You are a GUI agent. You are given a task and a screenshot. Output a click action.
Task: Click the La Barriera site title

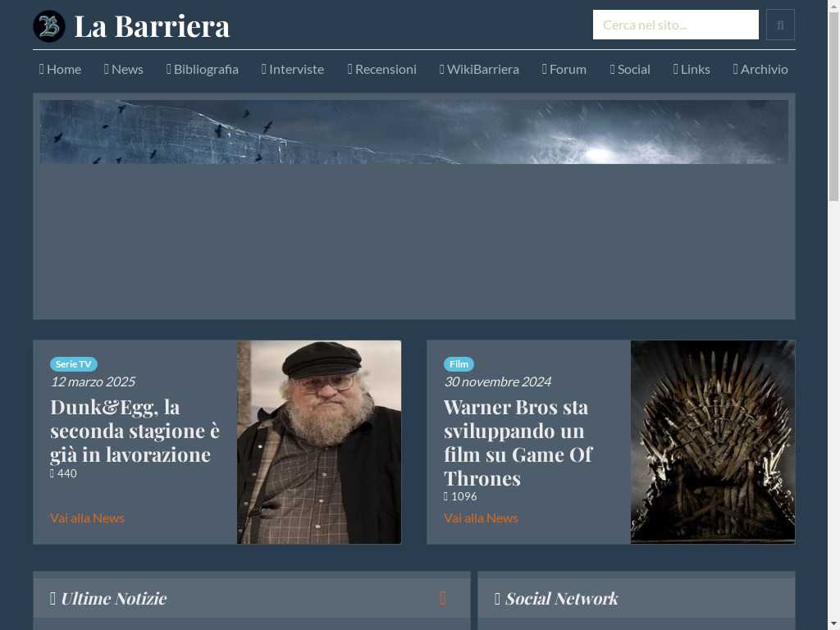pos(152,26)
